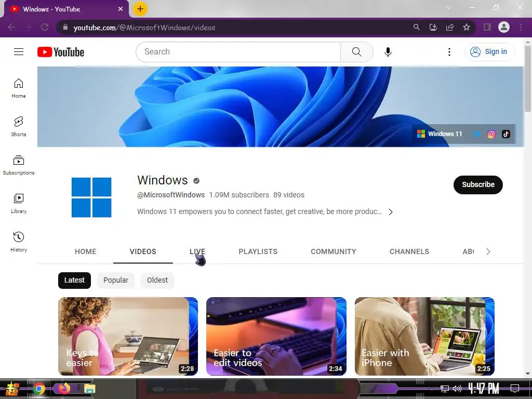This screenshot has height=399, width=532.
Task: Share this page from address bar
Action: tap(450, 27)
